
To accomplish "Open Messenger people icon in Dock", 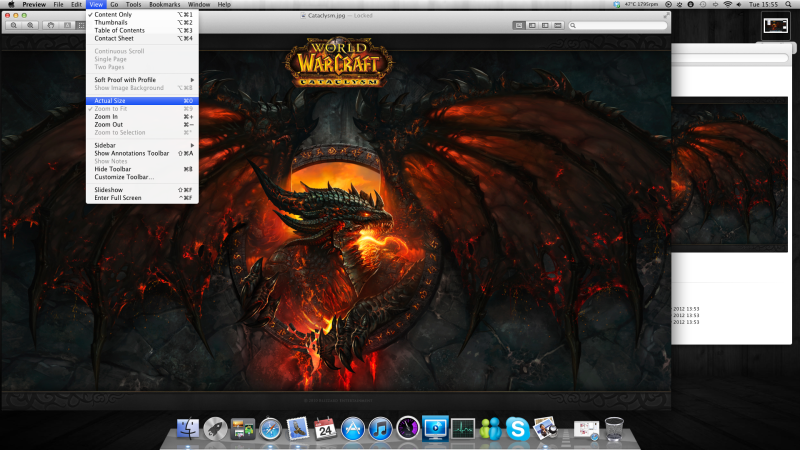I will click(490, 429).
